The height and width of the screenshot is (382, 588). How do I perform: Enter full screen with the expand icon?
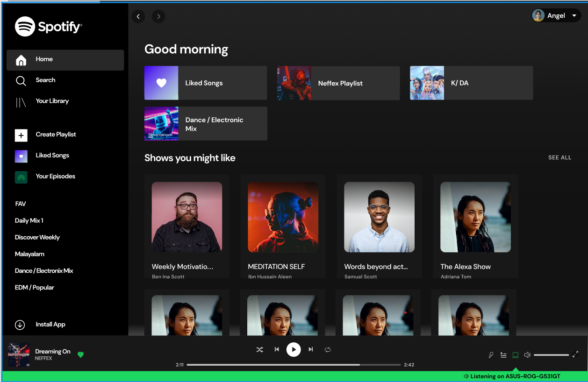(x=575, y=354)
